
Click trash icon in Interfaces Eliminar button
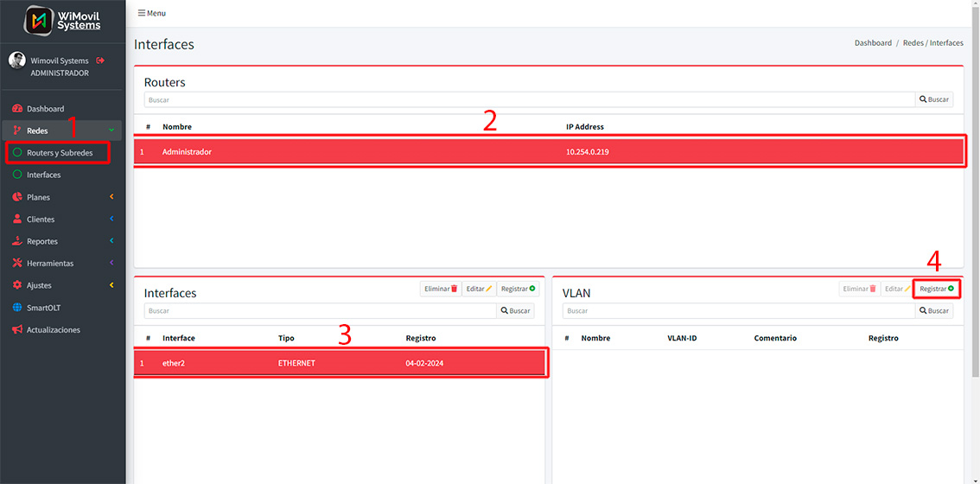click(x=455, y=289)
